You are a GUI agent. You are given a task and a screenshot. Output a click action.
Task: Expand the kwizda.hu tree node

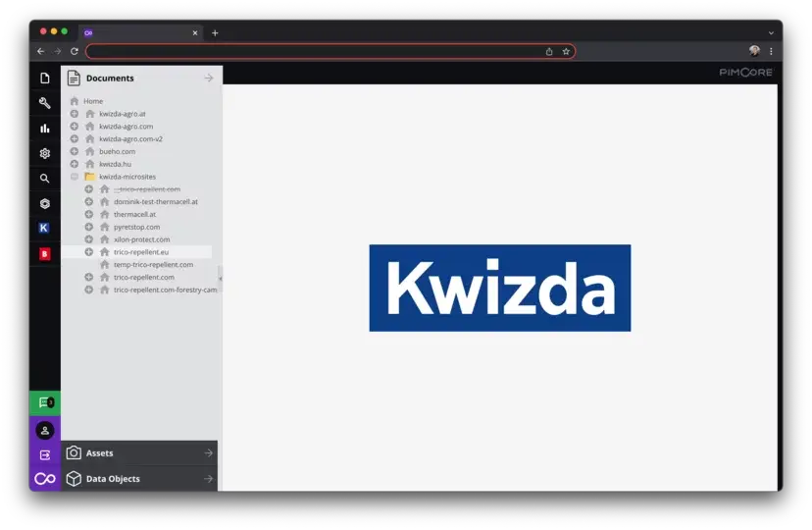tap(75, 164)
